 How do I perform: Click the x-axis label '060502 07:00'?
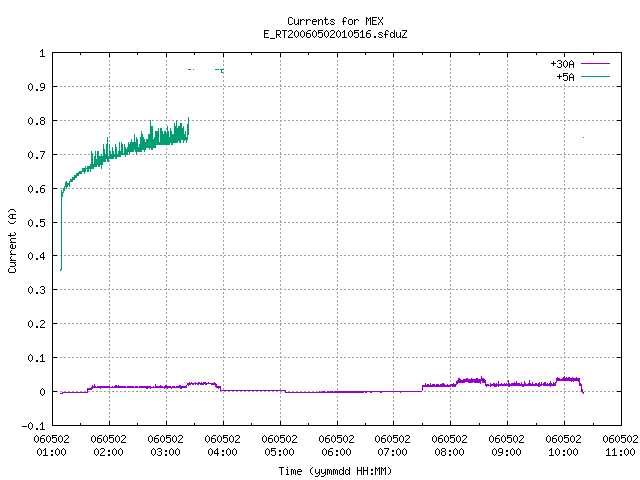(x=392, y=446)
